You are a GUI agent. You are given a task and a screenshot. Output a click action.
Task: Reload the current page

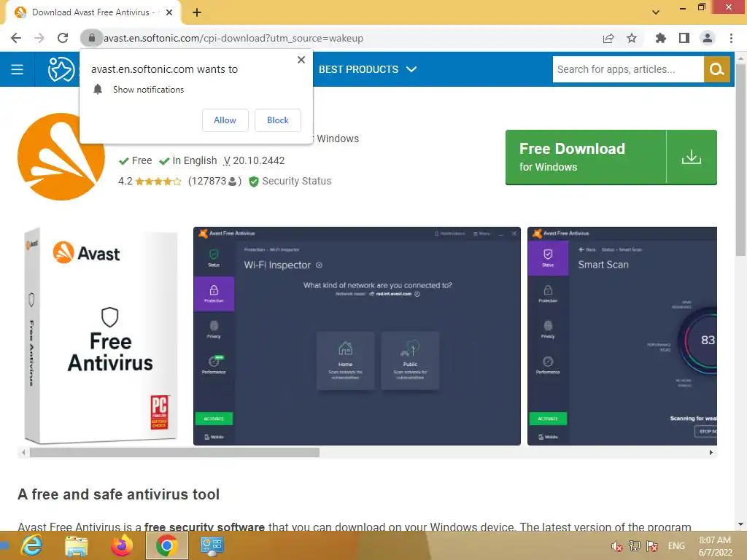[x=63, y=38]
